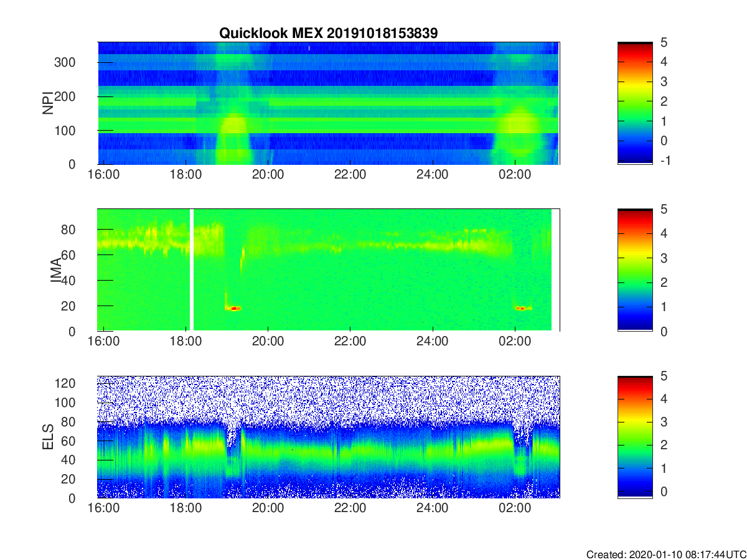Click the 16:00 tick under the IMA panel
The width and height of the screenshot is (747, 560).
point(104,341)
